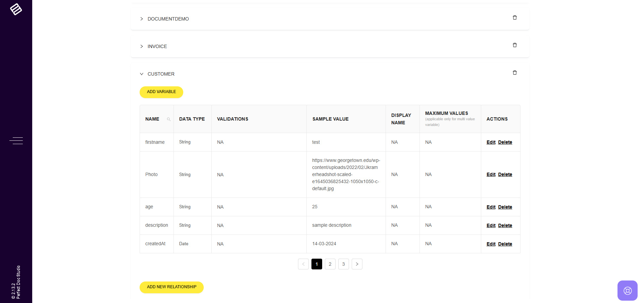644x303 pixels.
Task: Click the INVOICE trash icon
Action: click(514, 45)
